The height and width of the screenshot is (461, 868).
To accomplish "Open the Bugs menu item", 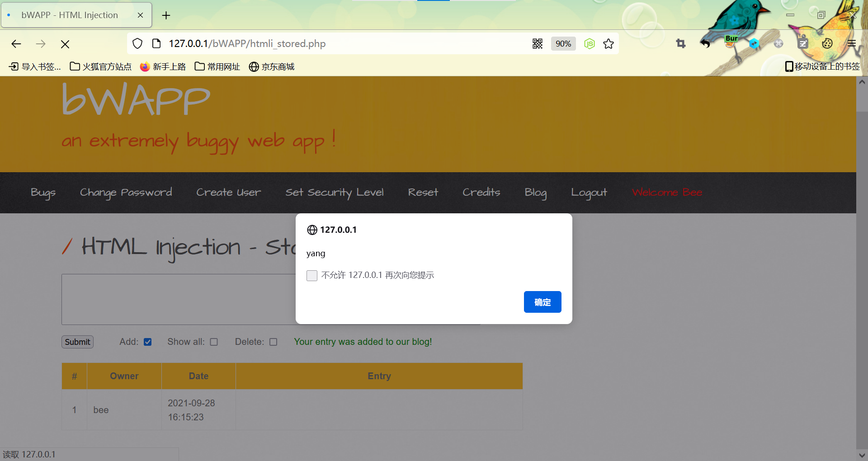I will (43, 193).
